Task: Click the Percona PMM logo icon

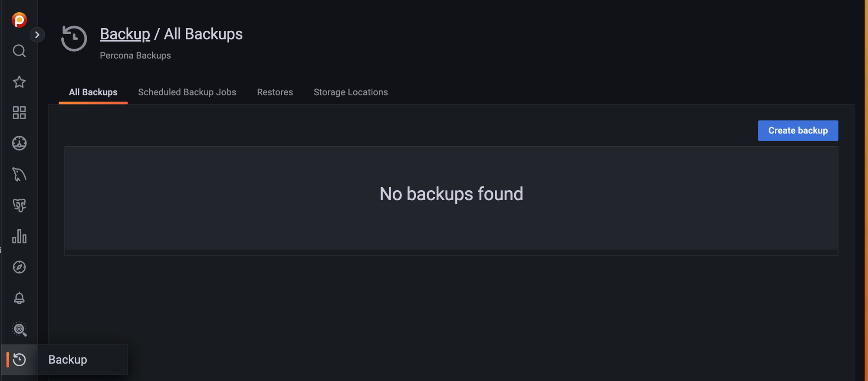Action: point(19,20)
